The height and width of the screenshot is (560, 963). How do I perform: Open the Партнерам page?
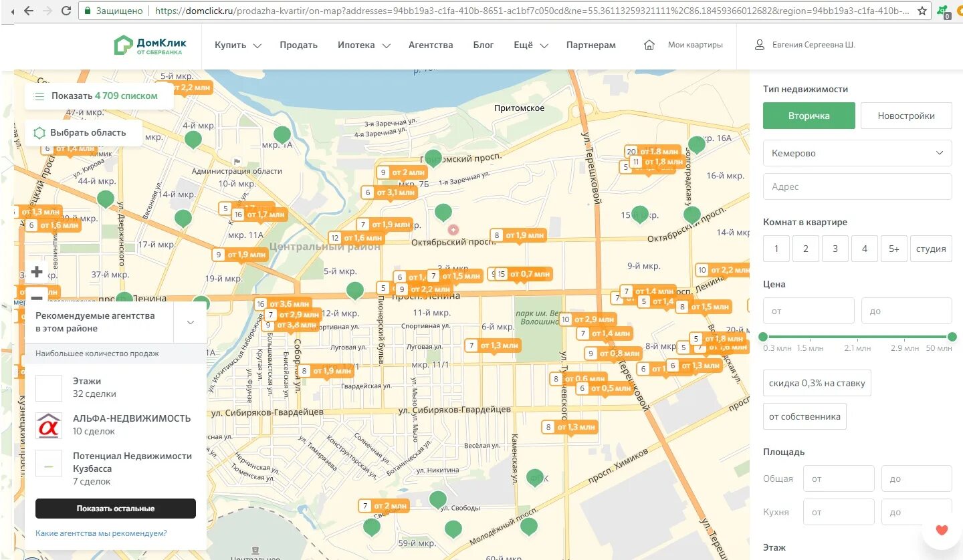(x=591, y=45)
